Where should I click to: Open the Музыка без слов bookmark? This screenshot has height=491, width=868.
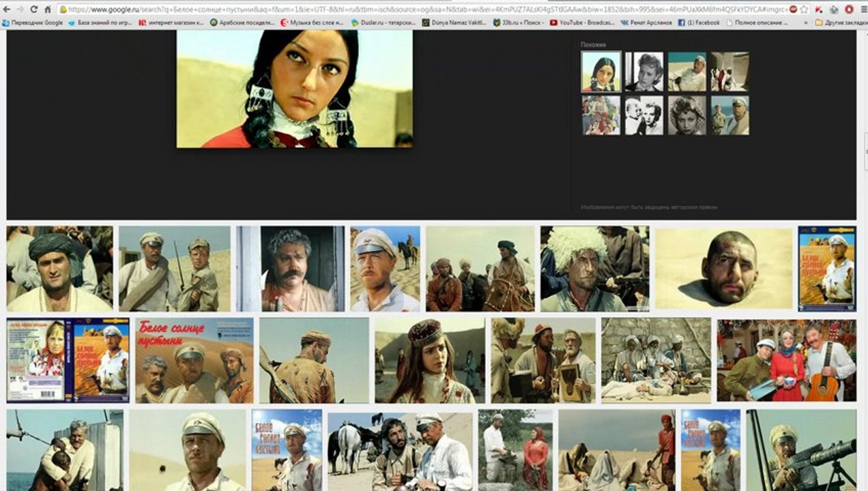(x=313, y=23)
